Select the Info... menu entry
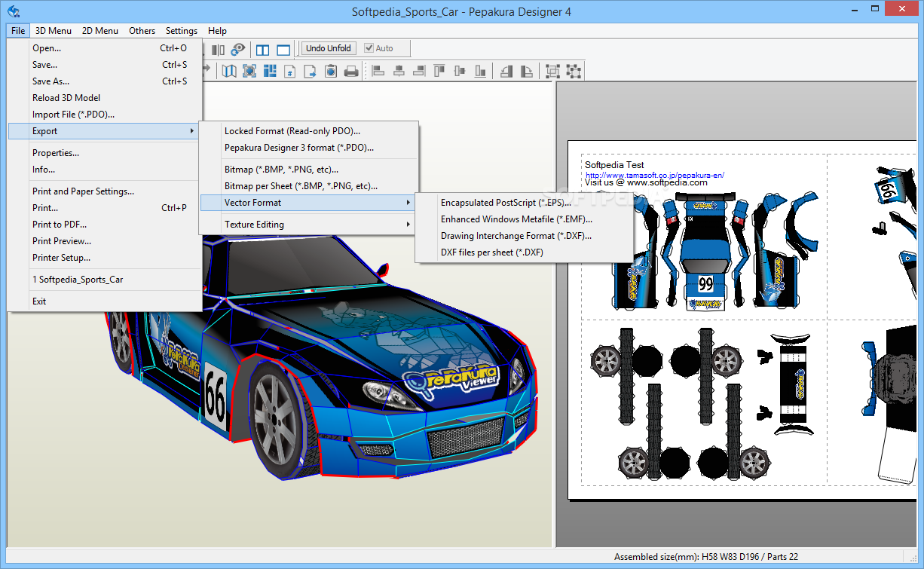 coord(105,170)
